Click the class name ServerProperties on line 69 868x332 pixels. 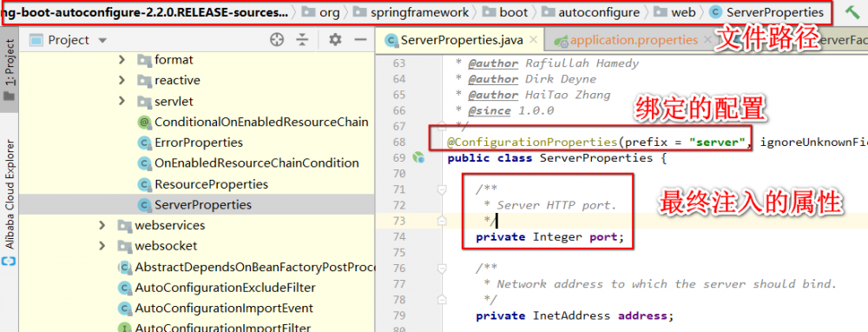pos(596,158)
